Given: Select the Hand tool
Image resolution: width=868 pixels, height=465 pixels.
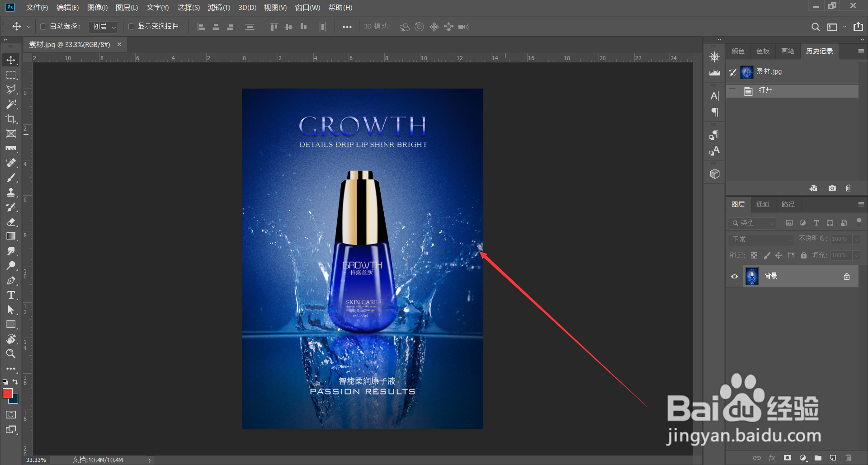Looking at the screenshot, I should tap(11, 339).
